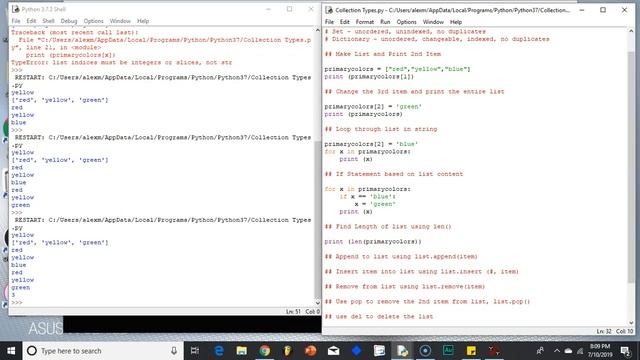Open Window menu in Python Shell window

tap(120, 21)
